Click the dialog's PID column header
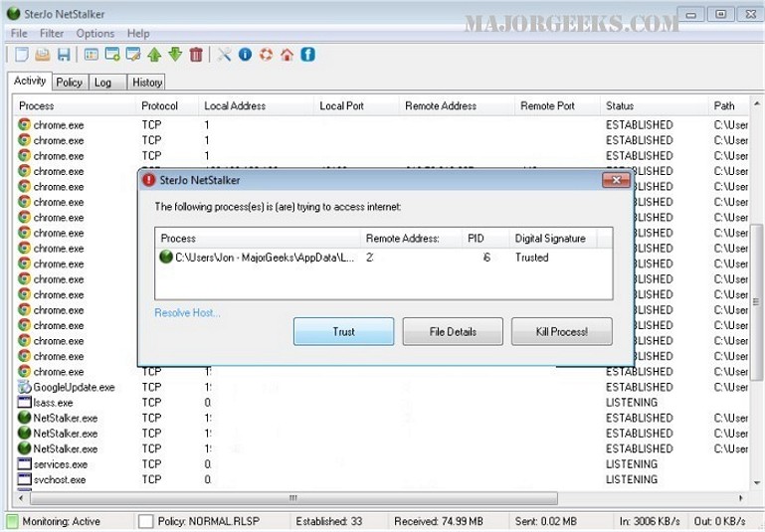The image size is (765, 532). [x=484, y=239]
